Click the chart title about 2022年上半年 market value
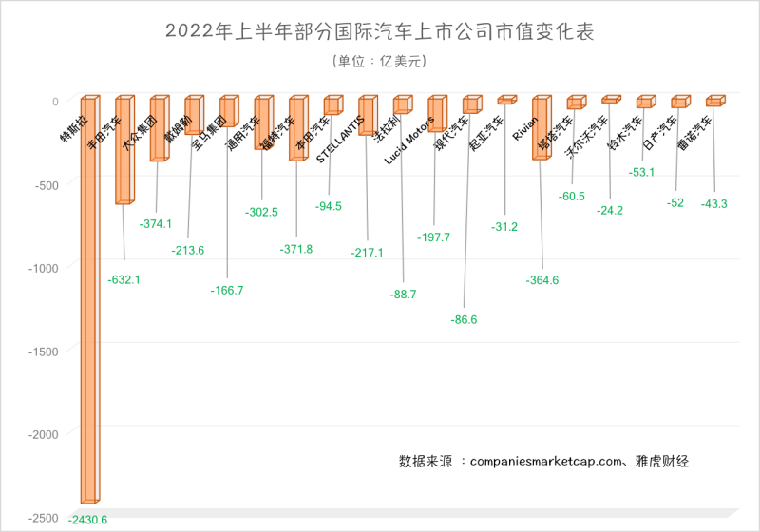Viewport: 760px width, 532px height. click(380, 30)
